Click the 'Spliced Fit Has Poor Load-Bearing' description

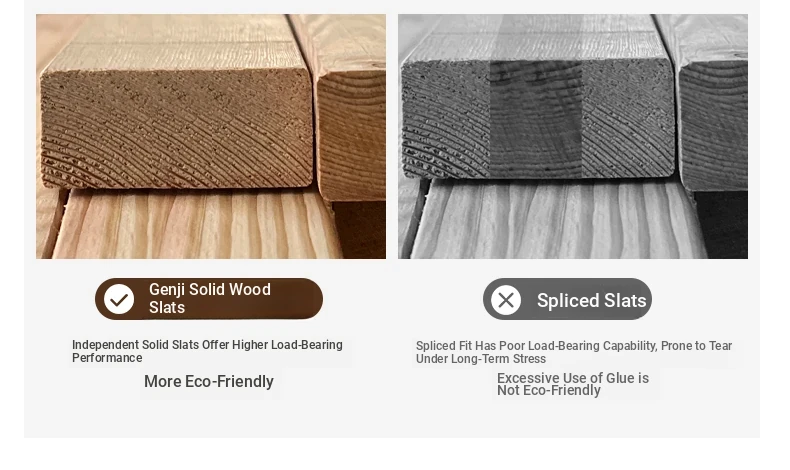(x=573, y=352)
